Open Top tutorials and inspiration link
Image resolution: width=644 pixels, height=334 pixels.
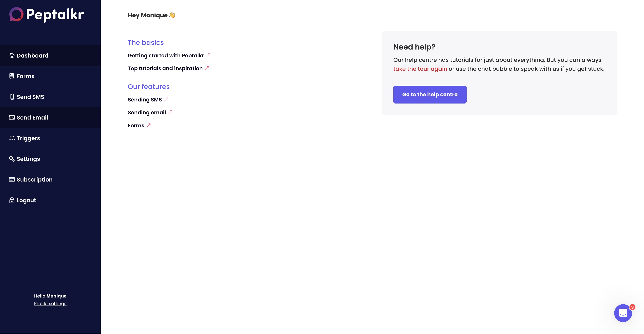click(x=165, y=69)
